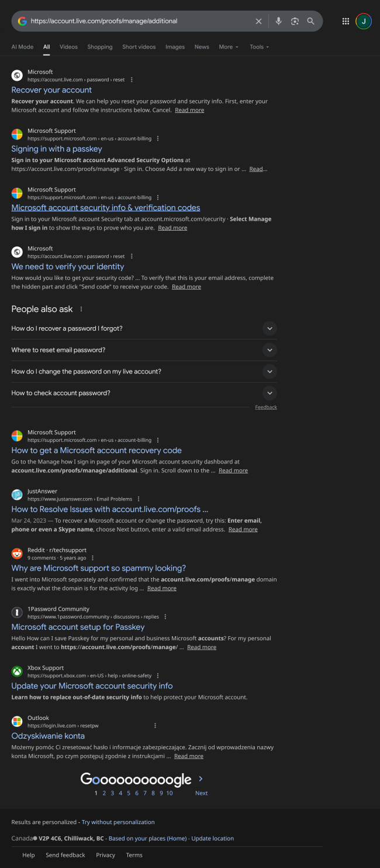This screenshot has width=380, height=868.
Task: Open the Google apps grid
Action: click(346, 21)
